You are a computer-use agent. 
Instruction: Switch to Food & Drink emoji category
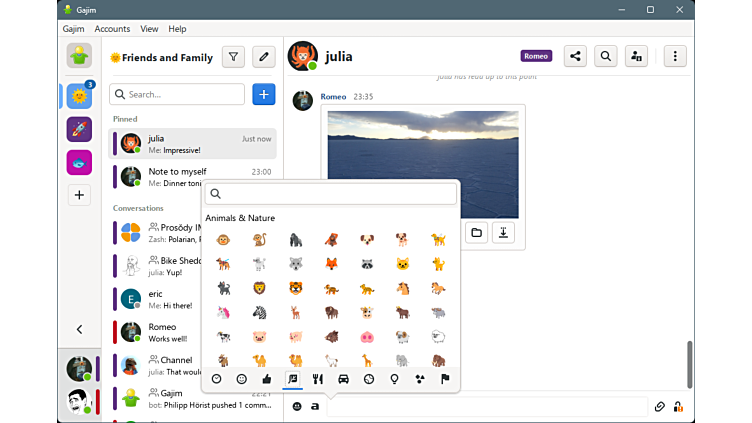pyautogui.click(x=318, y=379)
